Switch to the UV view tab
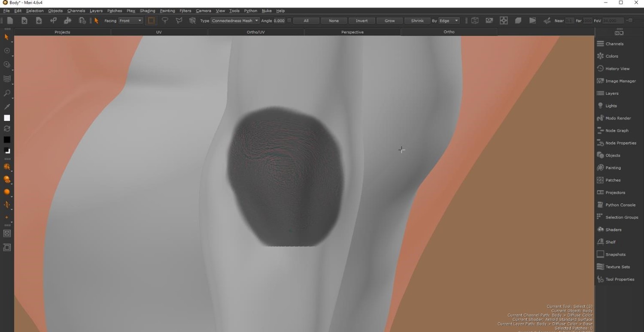This screenshot has width=644, height=332. pyautogui.click(x=159, y=32)
